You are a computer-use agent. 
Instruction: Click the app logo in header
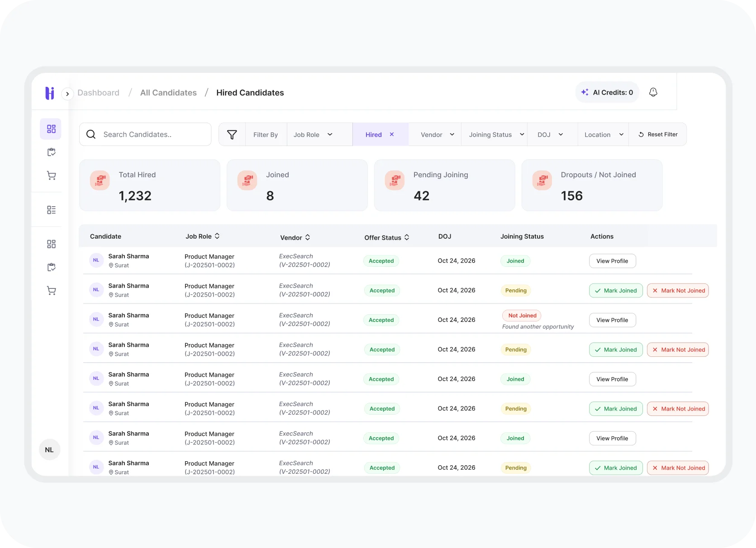click(x=50, y=93)
